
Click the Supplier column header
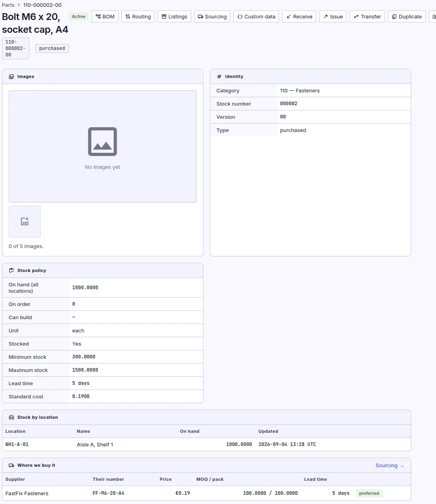(15, 479)
